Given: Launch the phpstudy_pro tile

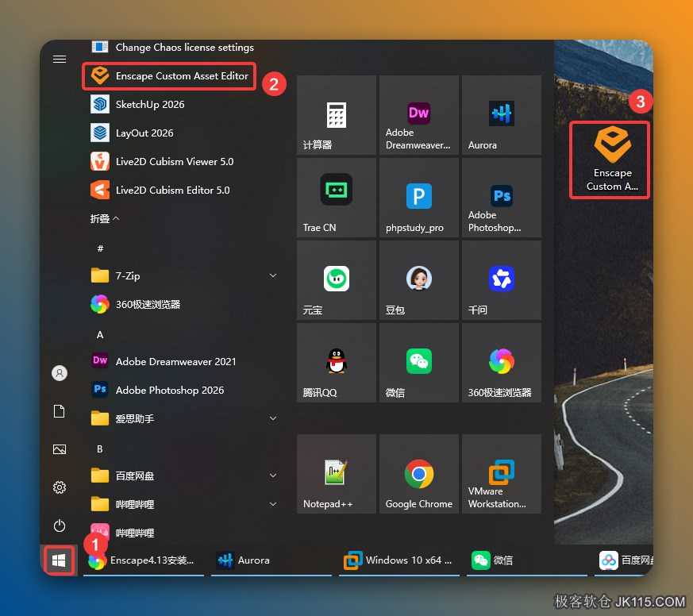Looking at the screenshot, I should [418, 198].
